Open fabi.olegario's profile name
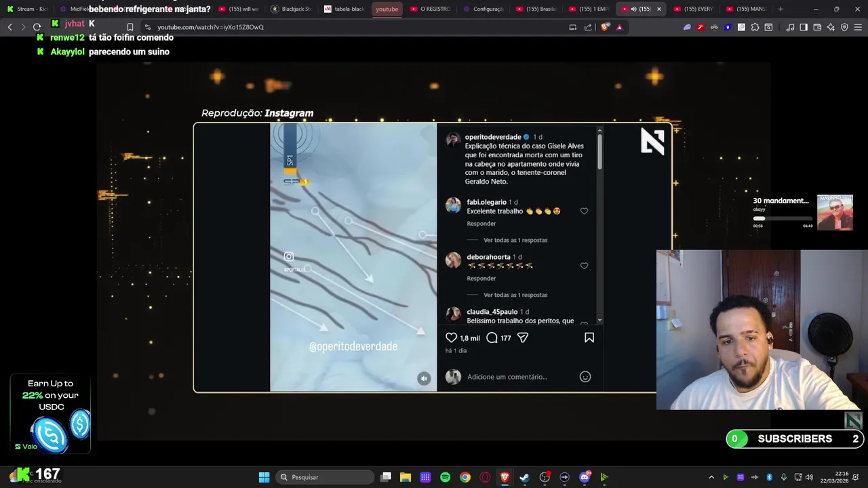Image resolution: width=868 pixels, height=488 pixels. click(x=487, y=202)
